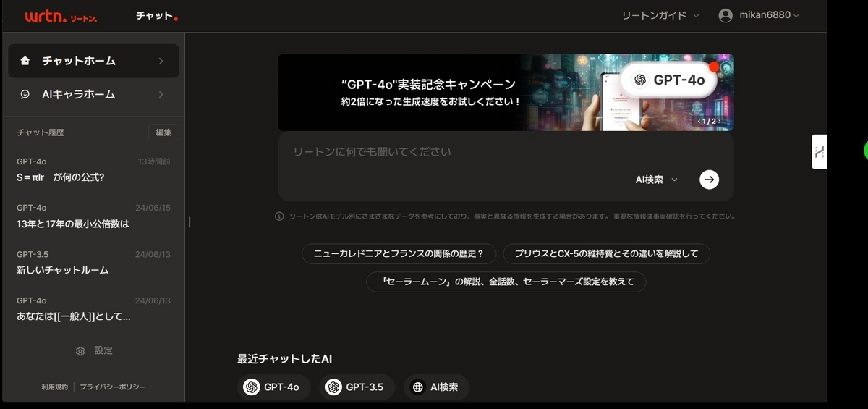Open the チャットホーム menu item
Image resolution: width=868 pixels, height=409 pixels.
(93, 61)
